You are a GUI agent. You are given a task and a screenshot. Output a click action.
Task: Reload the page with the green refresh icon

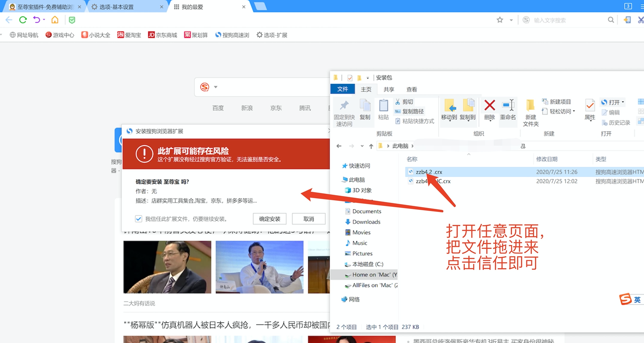coord(23,20)
